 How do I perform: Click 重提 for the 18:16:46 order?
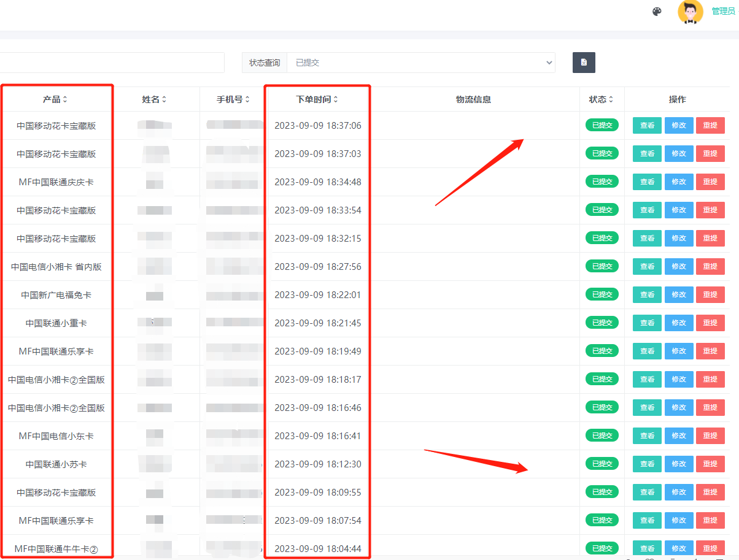point(710,408)
